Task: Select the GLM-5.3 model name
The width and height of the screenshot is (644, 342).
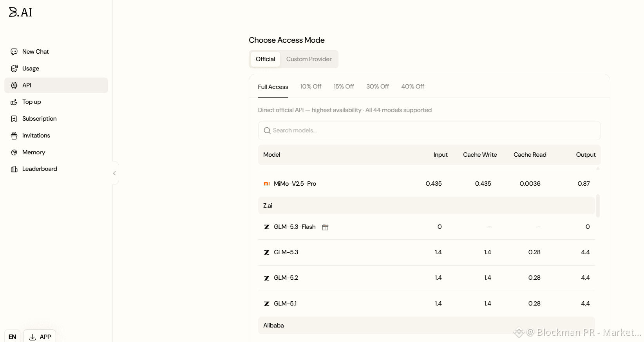Action: 286,252
